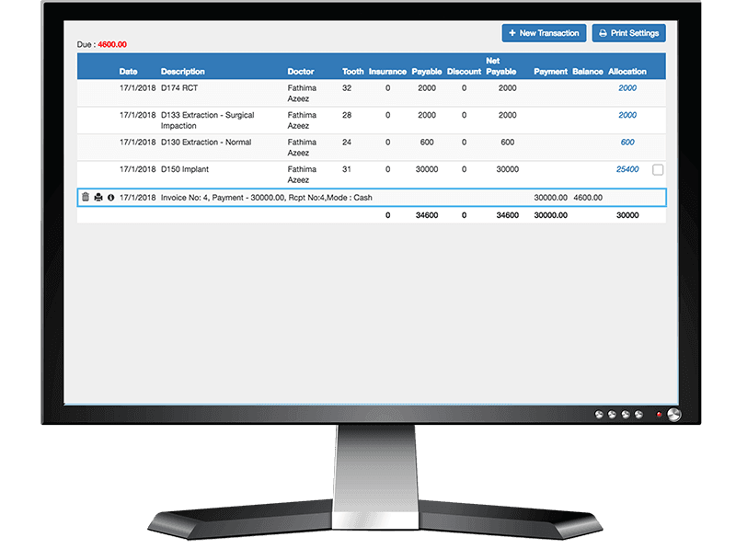Open a new transaction
This screenshot has width=736, height=560.
tap(543, 32)
